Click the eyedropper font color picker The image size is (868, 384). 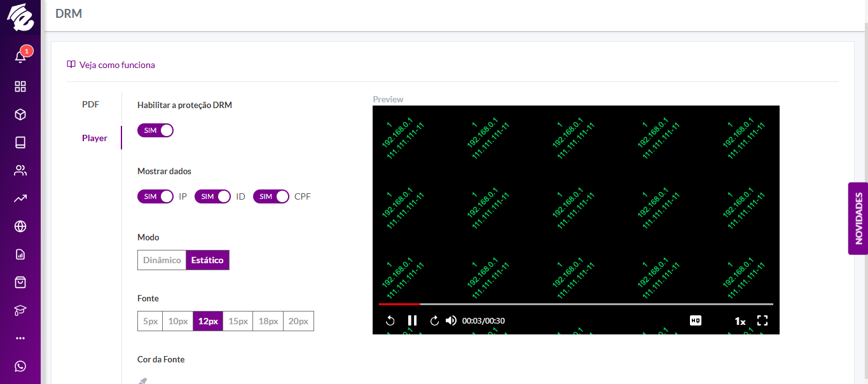point(142,381)
